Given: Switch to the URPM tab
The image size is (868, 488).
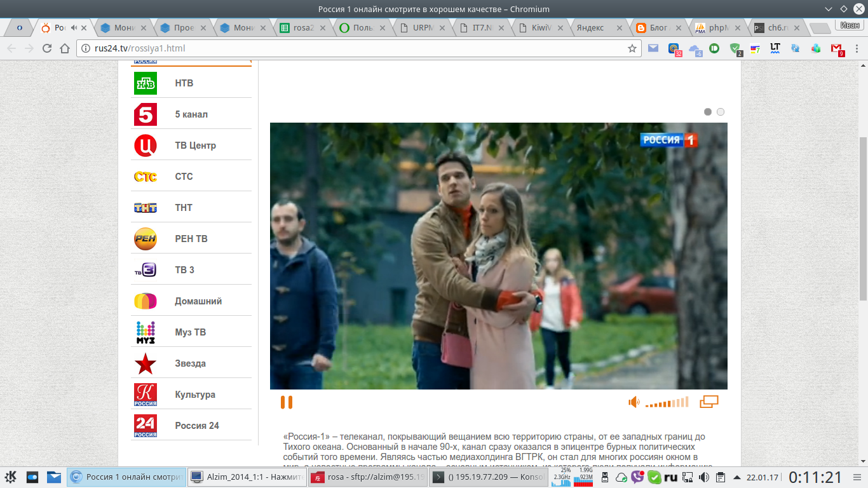Looking at the screenshot, I should [421, 28].
